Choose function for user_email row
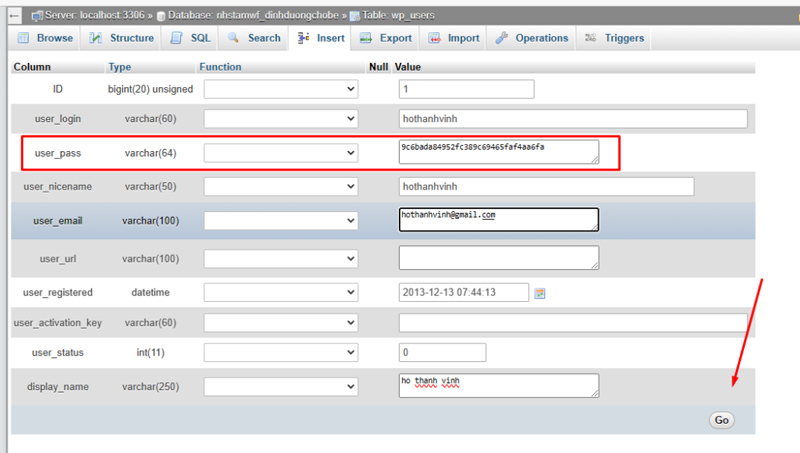 281,221
